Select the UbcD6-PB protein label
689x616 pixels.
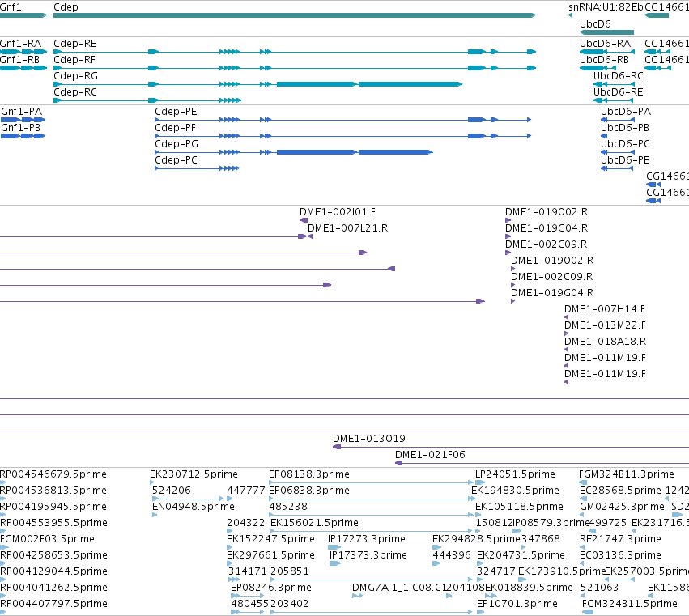click(625, 128)
